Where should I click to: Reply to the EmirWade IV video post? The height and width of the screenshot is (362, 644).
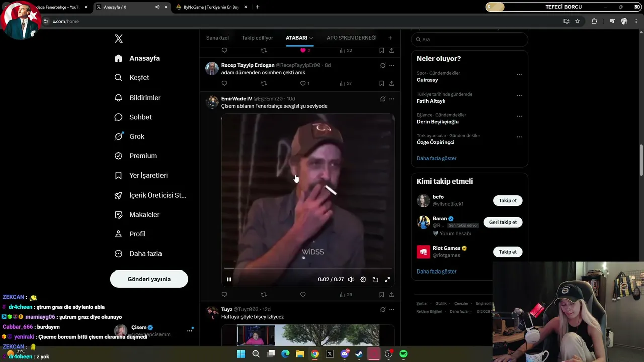(224, 294)
